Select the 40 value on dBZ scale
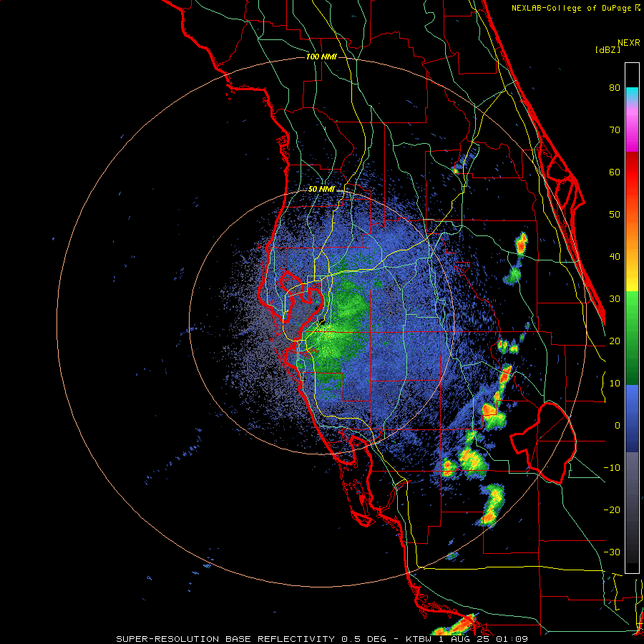644x644 pixels. 615,257
